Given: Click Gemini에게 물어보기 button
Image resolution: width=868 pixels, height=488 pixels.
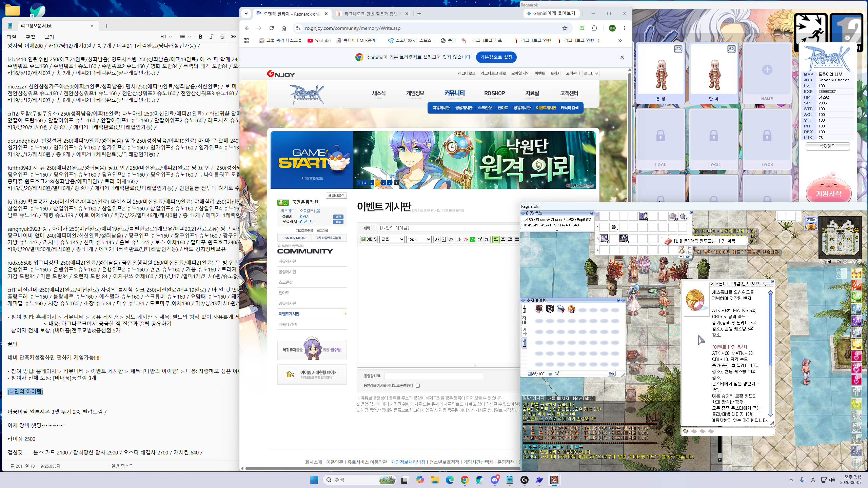Looking at the screenshot, I should 551,14.
